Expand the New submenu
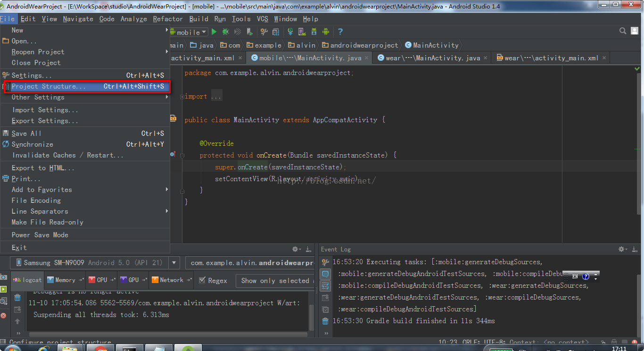The image size is (644, 351). click(85, 30)
